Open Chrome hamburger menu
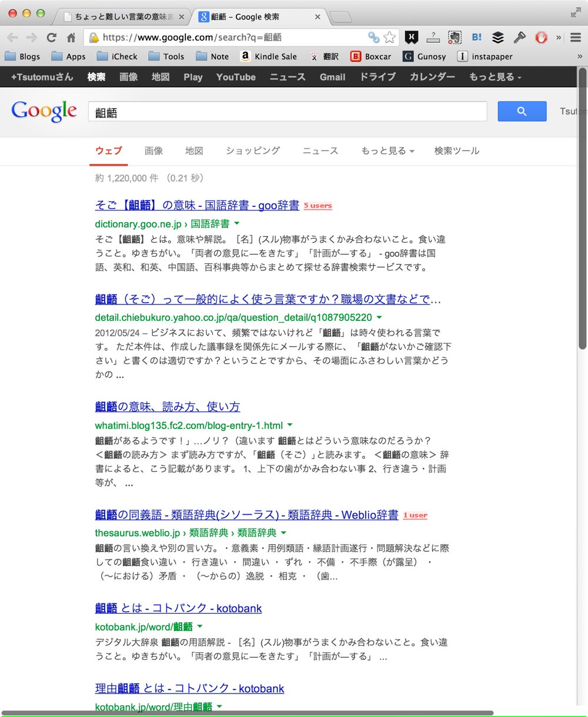588x717 pixels. tap(576, 38)
